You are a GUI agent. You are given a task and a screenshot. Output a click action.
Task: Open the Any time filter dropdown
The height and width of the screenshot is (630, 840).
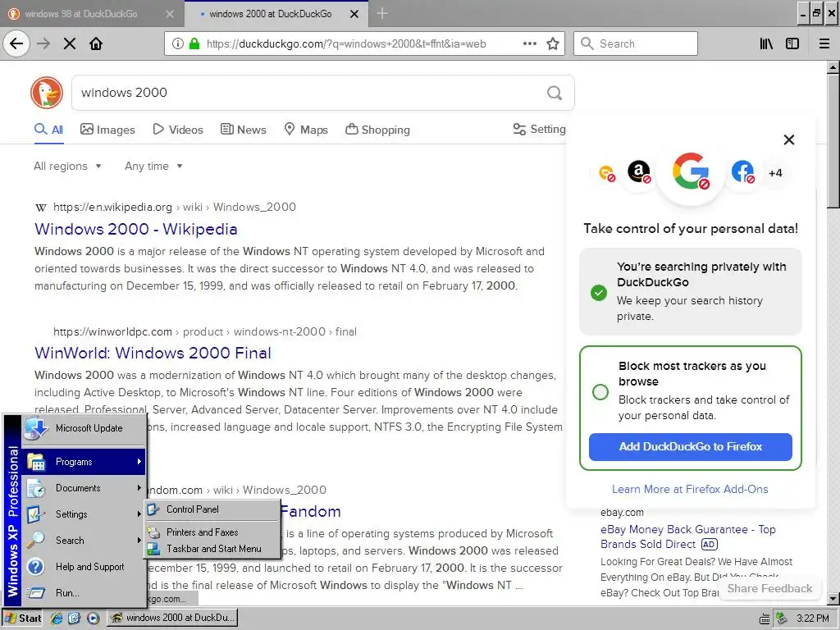[153, 166]
